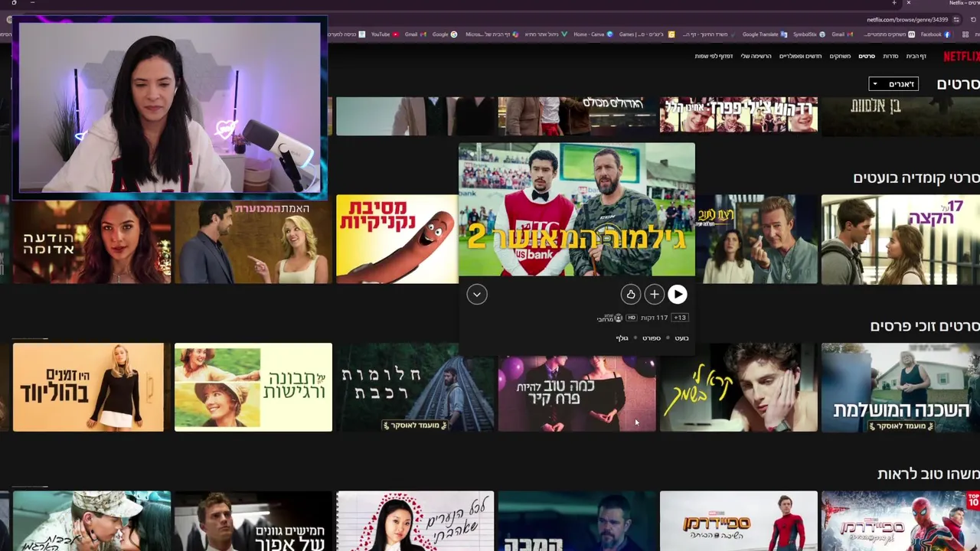The width and height of the screenshot is (980, 551).
Task: Add Happy Gilmore 2 to My List with the plus icon
Action: tap(654, 294)
